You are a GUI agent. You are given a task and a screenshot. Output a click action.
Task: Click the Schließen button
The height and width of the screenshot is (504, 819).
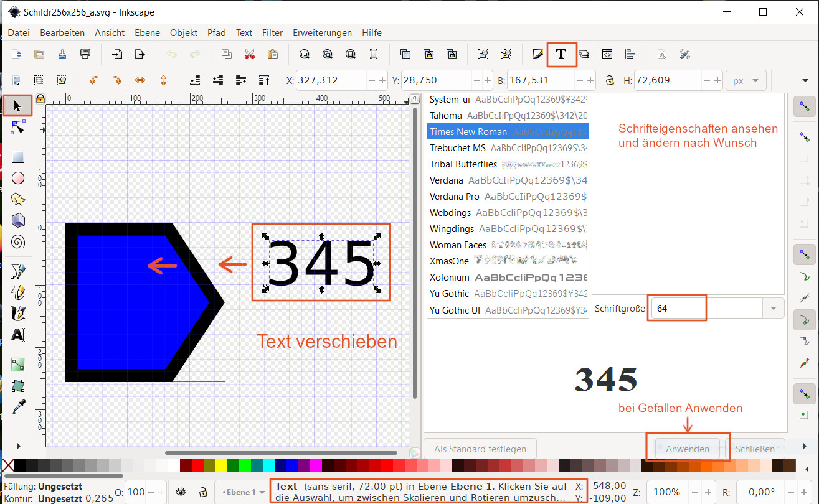click(x=755, y=449)
